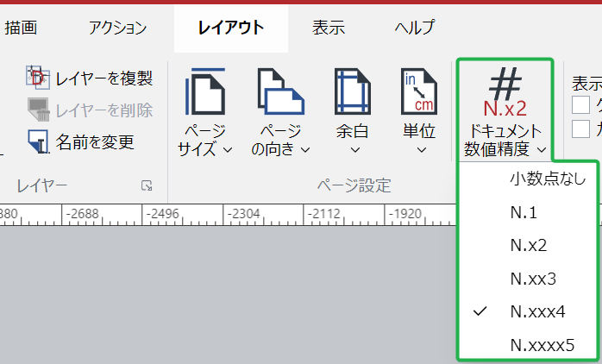Viewport: 602px width, 364px height.
Task: Open the 余白 margins icon
Action: 353,91
